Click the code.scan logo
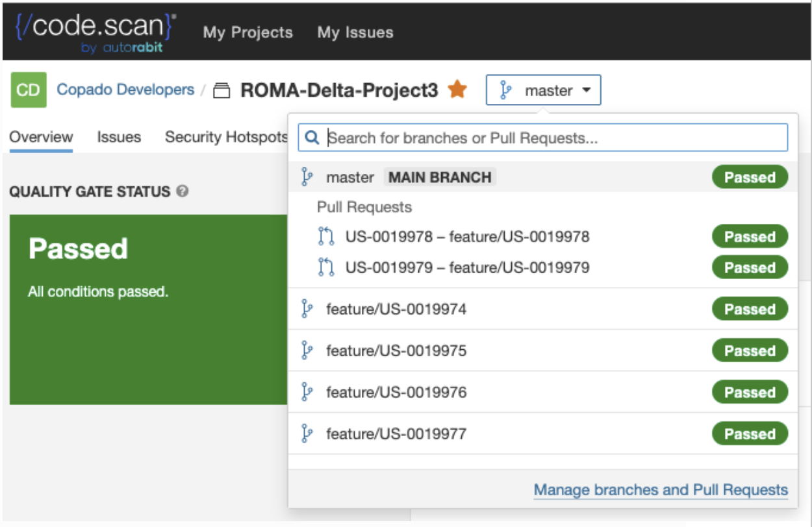812x527 pixels. point(95,32)
